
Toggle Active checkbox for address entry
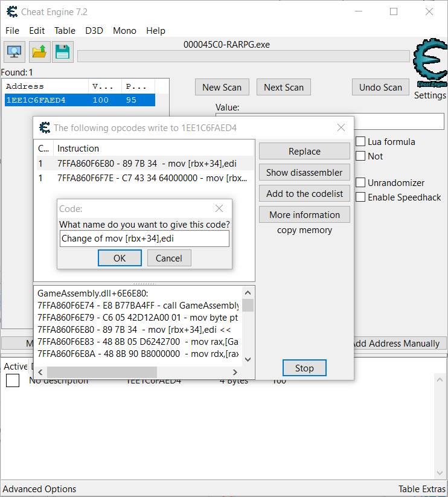pos(13,380)
